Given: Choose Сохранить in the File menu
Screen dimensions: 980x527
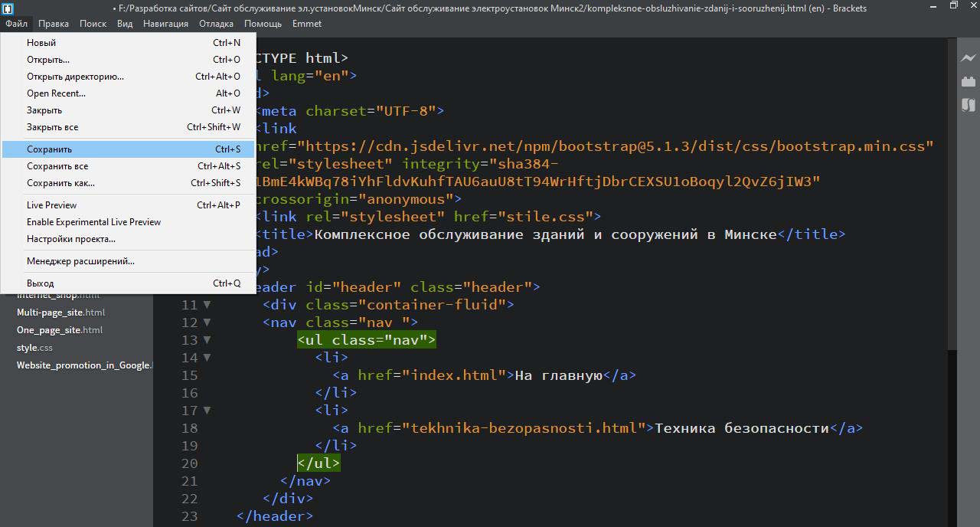Looking at the screenshot, I should pyautogui.click(x=50, y=149).
